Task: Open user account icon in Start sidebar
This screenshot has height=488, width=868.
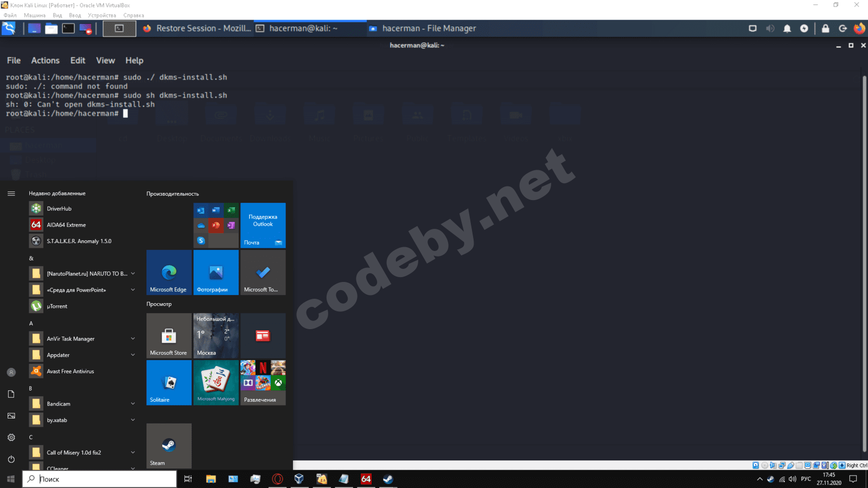Action: click(x=11, y=373)
